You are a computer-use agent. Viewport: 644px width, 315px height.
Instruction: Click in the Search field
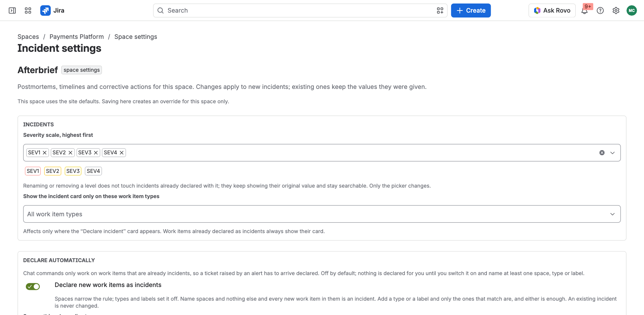pos(300,10)
